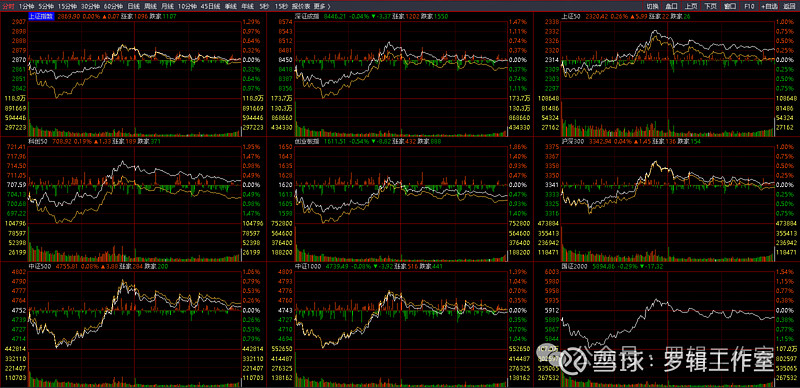Click the 盘口 order book button
800x388 pixels.
(671, 6)
